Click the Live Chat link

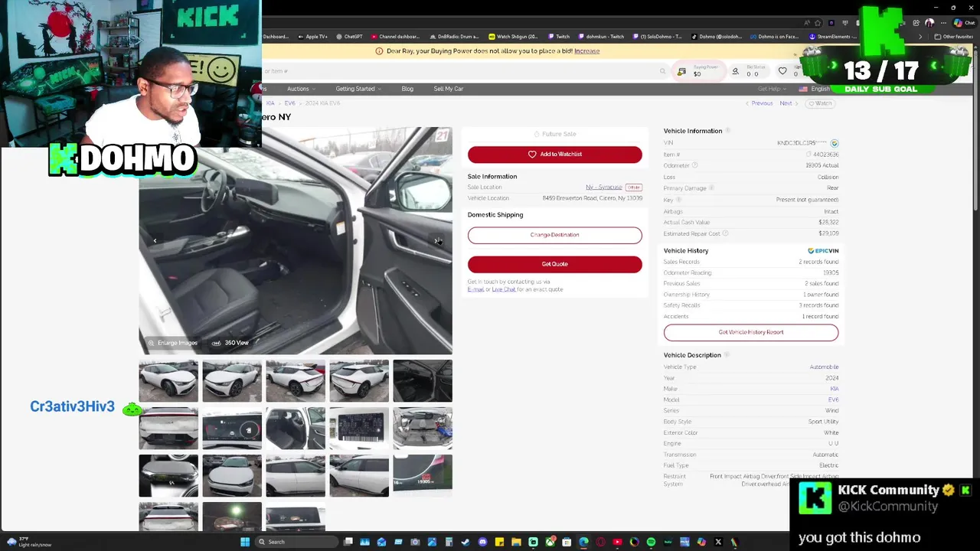[x=503, y=289]
